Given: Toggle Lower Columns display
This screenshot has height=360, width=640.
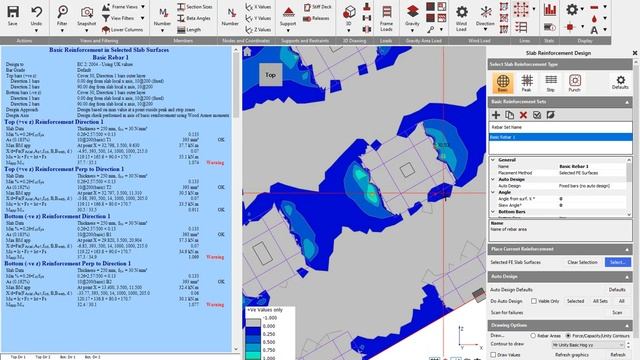Looking at the screenshot, I should (x=122, y=29).
